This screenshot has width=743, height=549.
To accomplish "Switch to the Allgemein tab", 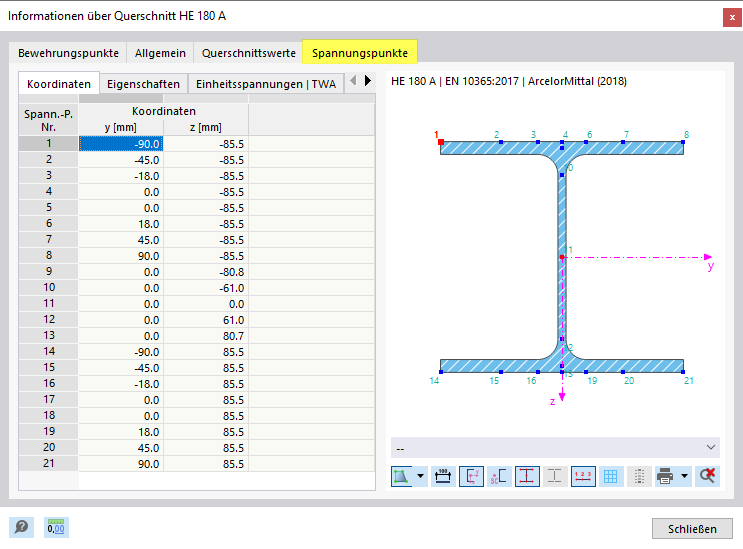I will point(160,53).
